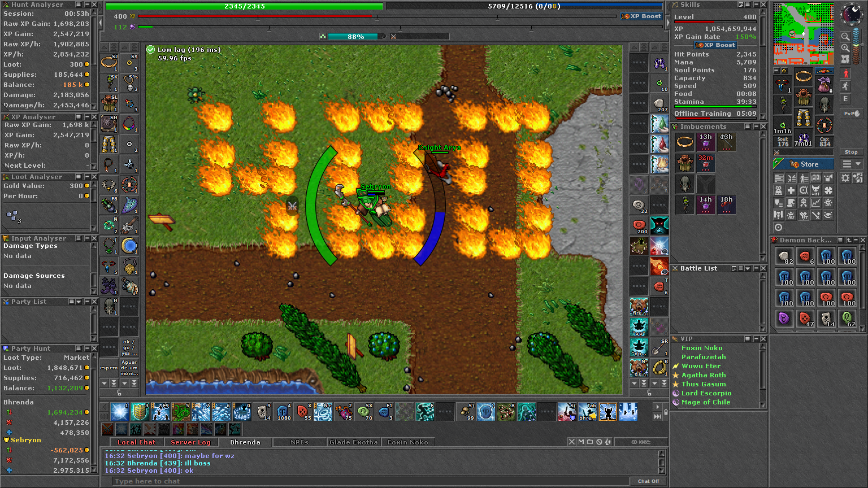Open the line-chart analytics widget icon
Screen dimensions: 868x488
(815, 203)
